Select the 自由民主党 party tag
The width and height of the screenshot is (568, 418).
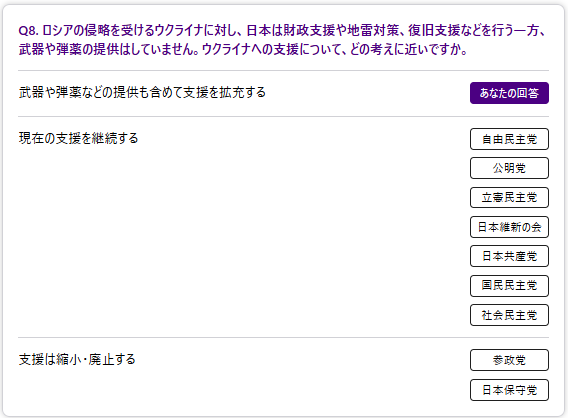[509, 139]
